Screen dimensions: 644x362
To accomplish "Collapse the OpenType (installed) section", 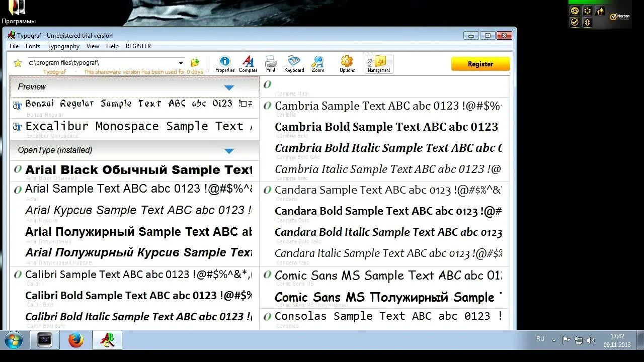I will point(229,151).
